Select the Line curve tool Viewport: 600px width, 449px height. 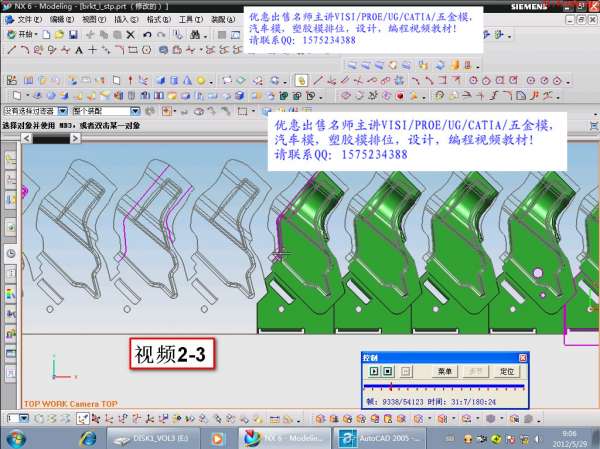click(x=12, y=50)
